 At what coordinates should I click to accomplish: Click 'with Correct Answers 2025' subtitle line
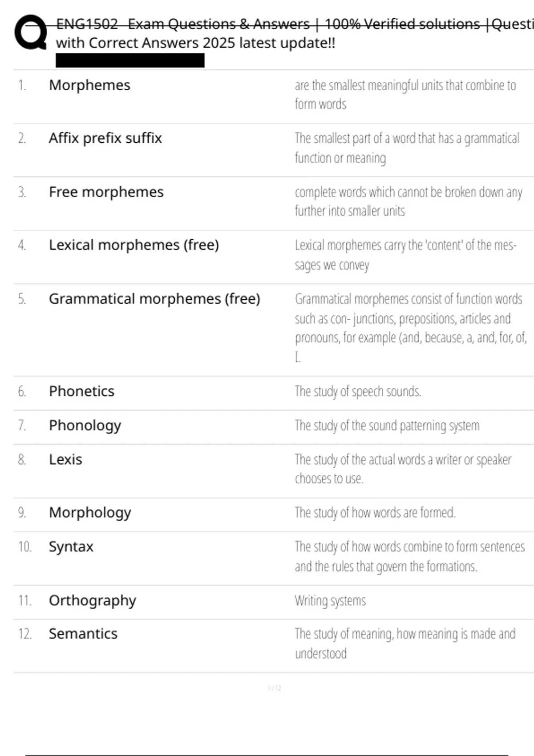[196, 43]
